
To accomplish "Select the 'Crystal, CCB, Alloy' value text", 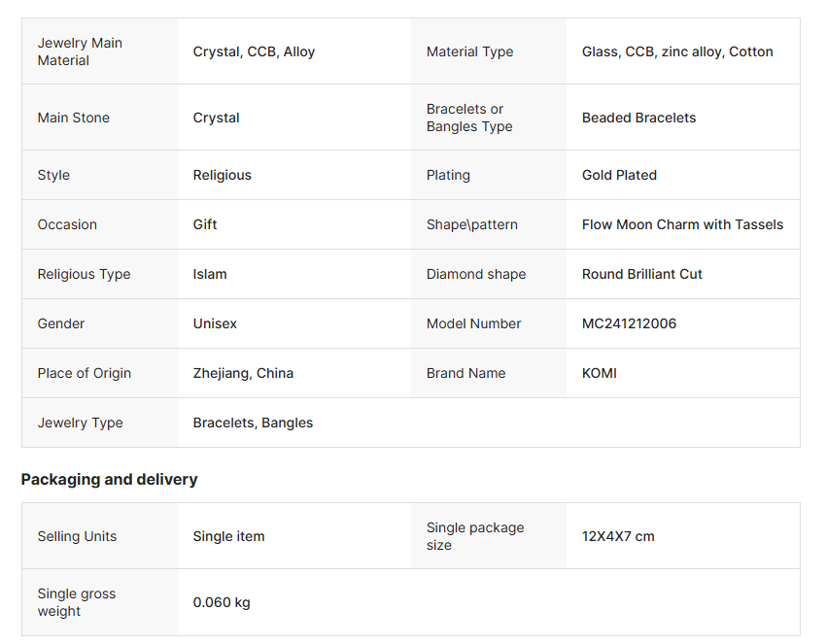I will 254,51.
